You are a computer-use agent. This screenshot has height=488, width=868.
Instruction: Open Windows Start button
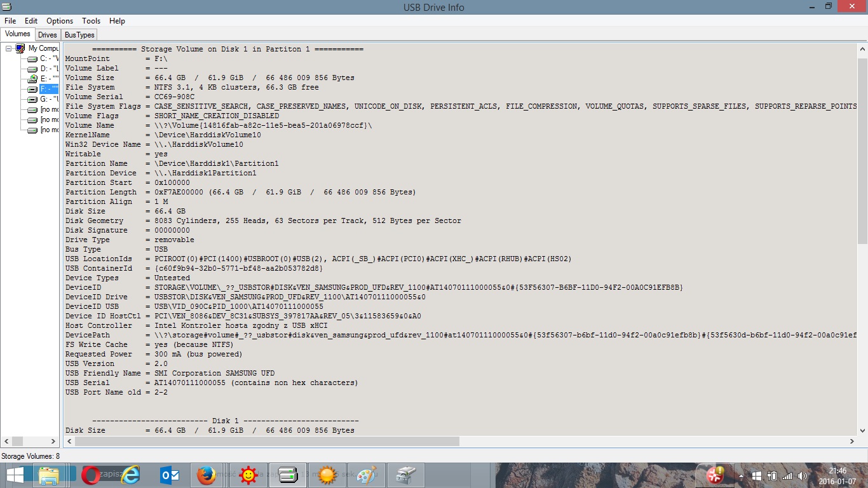pyautogui.click(x=15, y=475)
